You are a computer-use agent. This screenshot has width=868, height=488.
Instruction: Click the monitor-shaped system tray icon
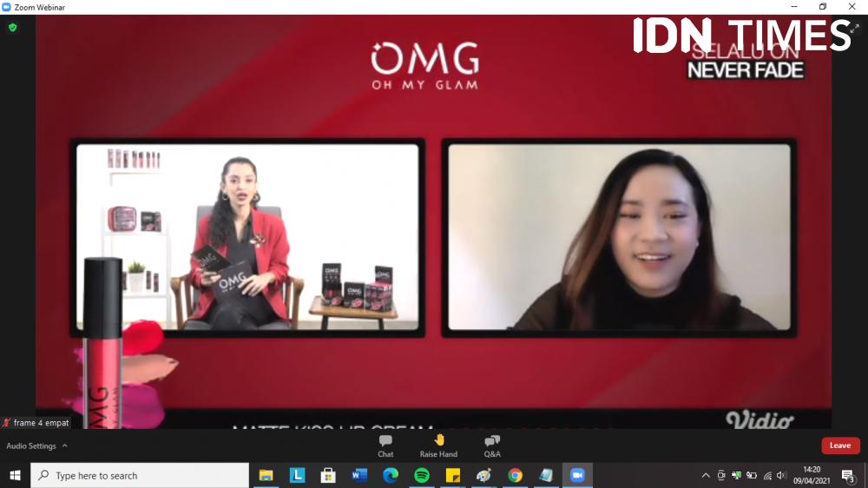(736, 475)
